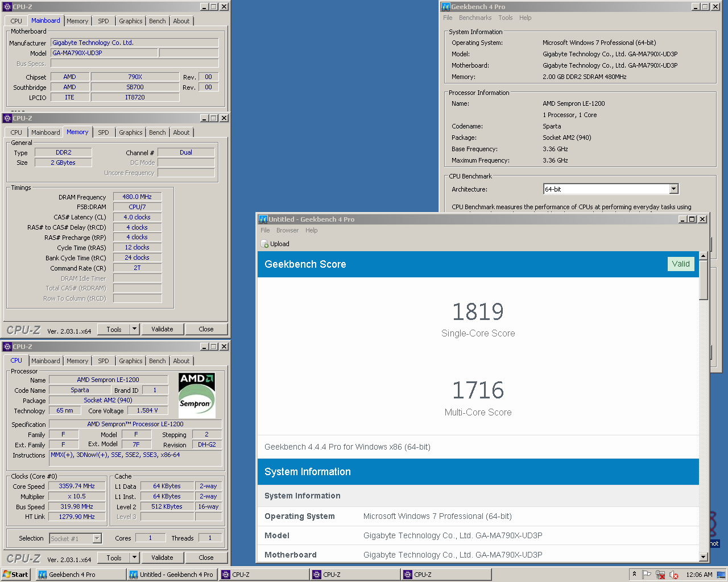
Task: Click the Show desktop button
Action: [x=722, y=575]
